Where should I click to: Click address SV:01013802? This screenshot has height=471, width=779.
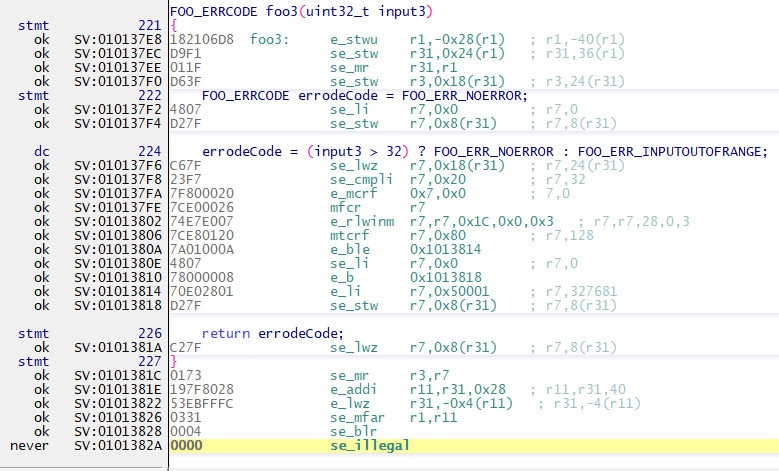click(118, 221)
